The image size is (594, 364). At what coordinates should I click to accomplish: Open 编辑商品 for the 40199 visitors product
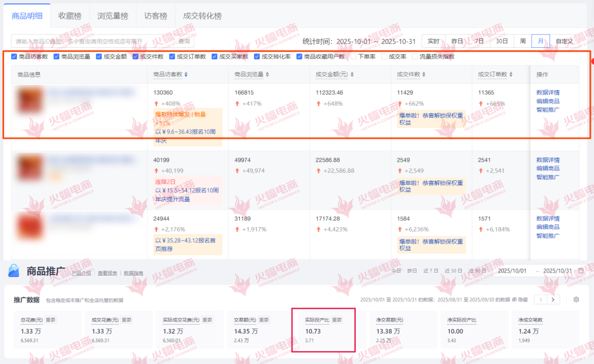[x=548, y=168]
